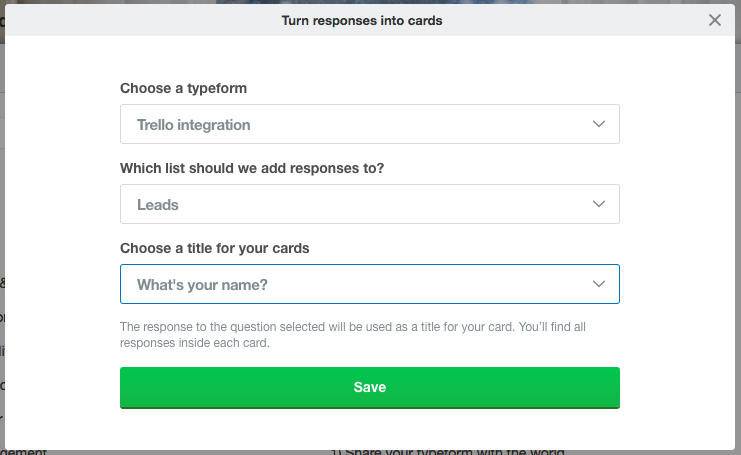
Task: Click empty white area below the Save button
Action: point(370,429)
